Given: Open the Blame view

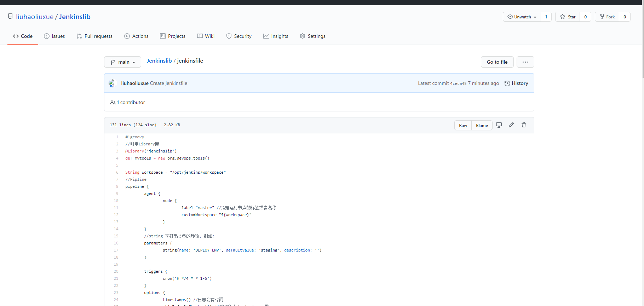Looking at the screenshot, I should tap(482, 125).
